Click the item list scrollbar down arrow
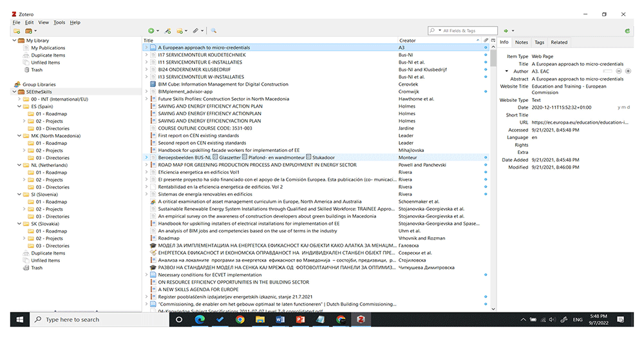 tap(493, 309)
